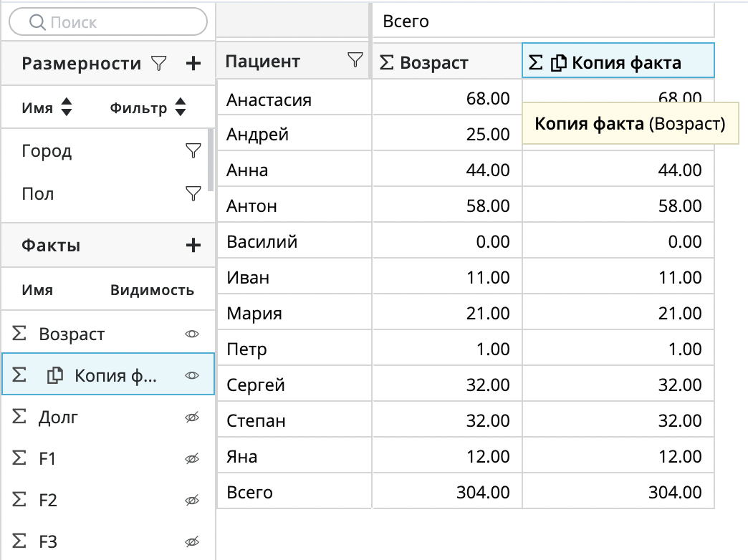Click the filter icon for Город dimension
This screenshot has height=560, width=748.
(192, 150)
